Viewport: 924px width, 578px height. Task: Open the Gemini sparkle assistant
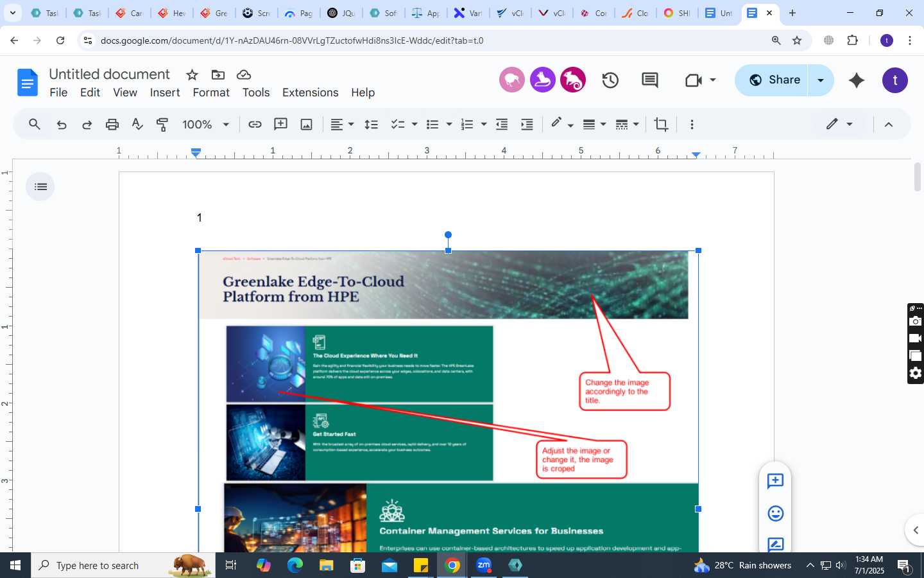(x=857, y=80)
